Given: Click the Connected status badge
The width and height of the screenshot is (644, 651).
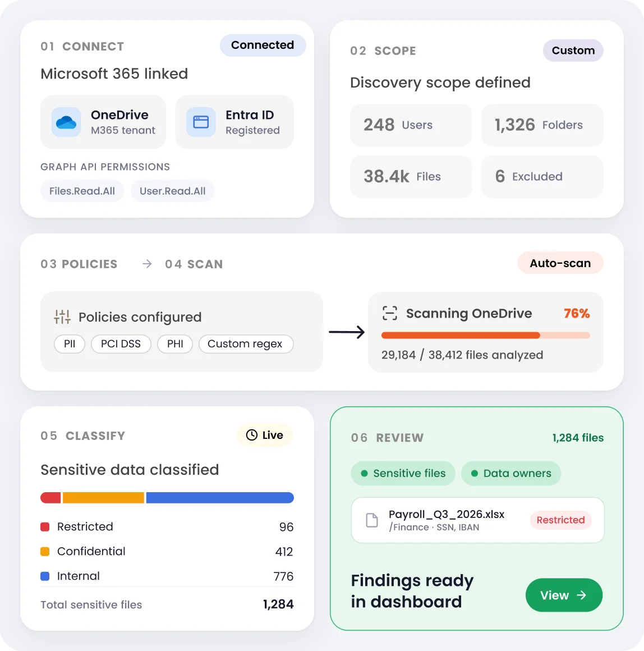Looking at the screenshot, I should point(263,45).
